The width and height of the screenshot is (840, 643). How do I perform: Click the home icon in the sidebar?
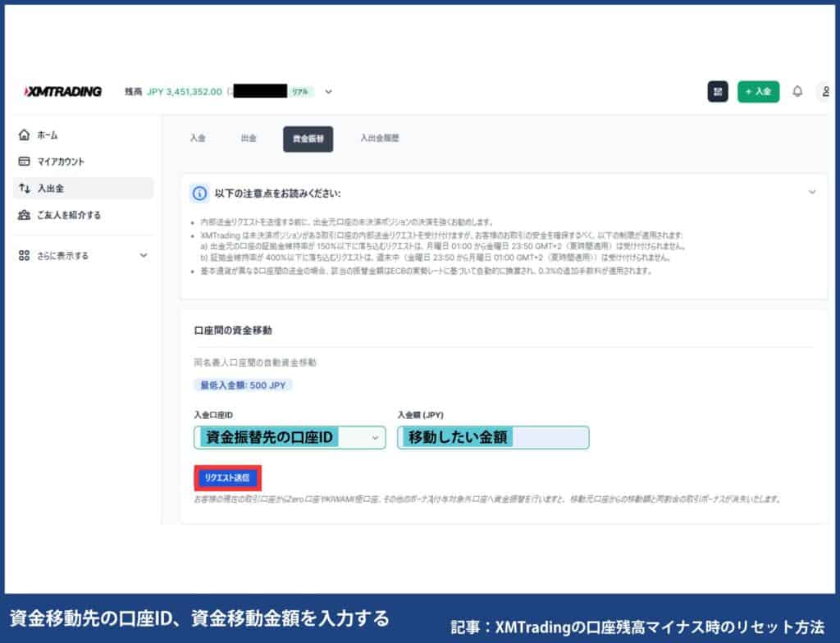click(x=24, y=135)
